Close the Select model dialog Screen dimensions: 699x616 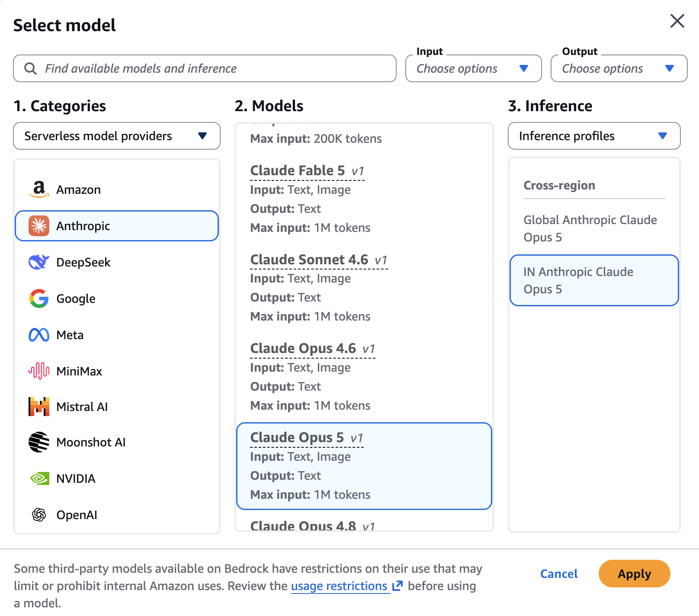click(x=677, y=21)
